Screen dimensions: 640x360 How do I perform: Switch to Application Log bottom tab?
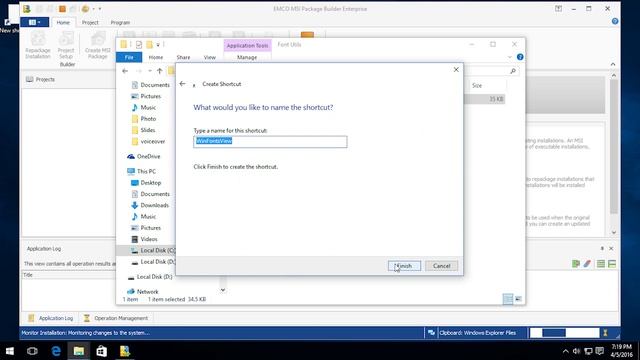(x=51, y=318)
